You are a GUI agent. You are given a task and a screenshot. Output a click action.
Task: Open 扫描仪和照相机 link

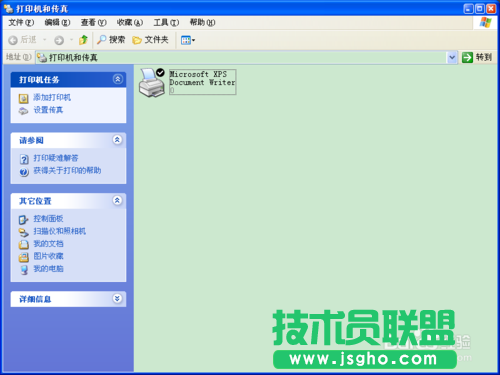pos(60,231)
